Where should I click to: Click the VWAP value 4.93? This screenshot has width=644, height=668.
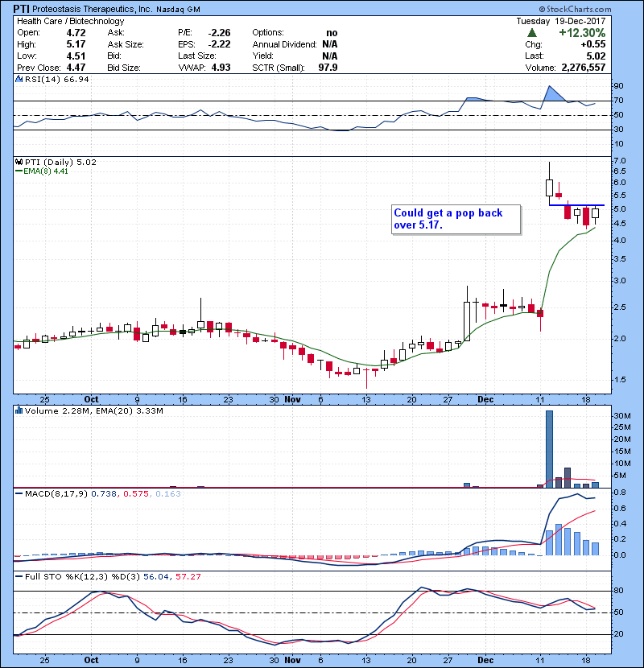point(221,68)
